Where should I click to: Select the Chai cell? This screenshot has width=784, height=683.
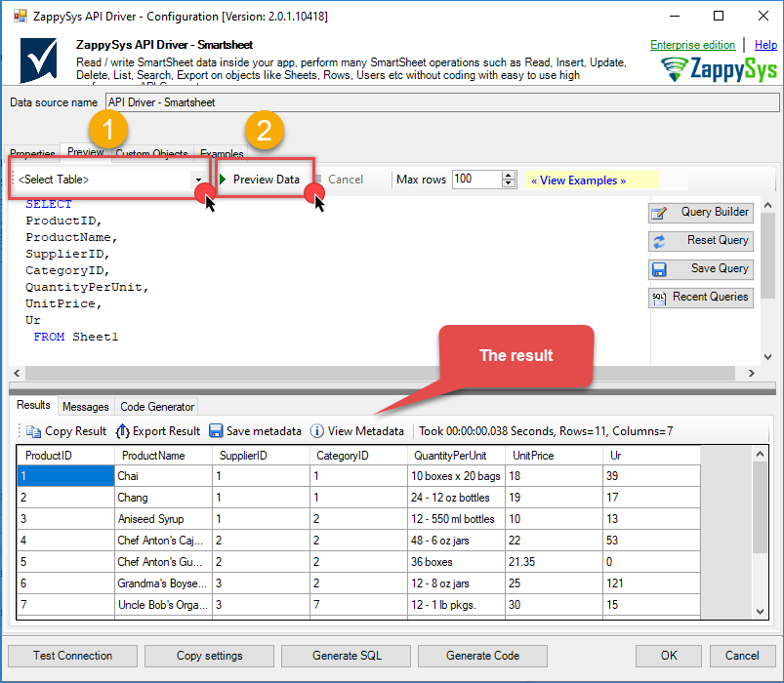click(x=163, y=475)
